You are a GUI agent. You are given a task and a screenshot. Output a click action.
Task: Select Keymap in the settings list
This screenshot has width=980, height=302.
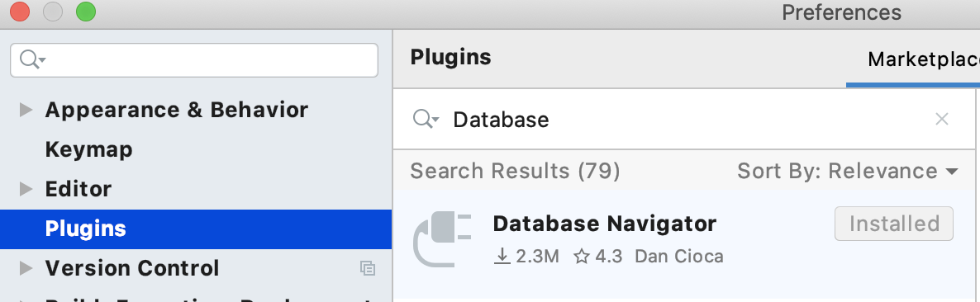[88, 149]
